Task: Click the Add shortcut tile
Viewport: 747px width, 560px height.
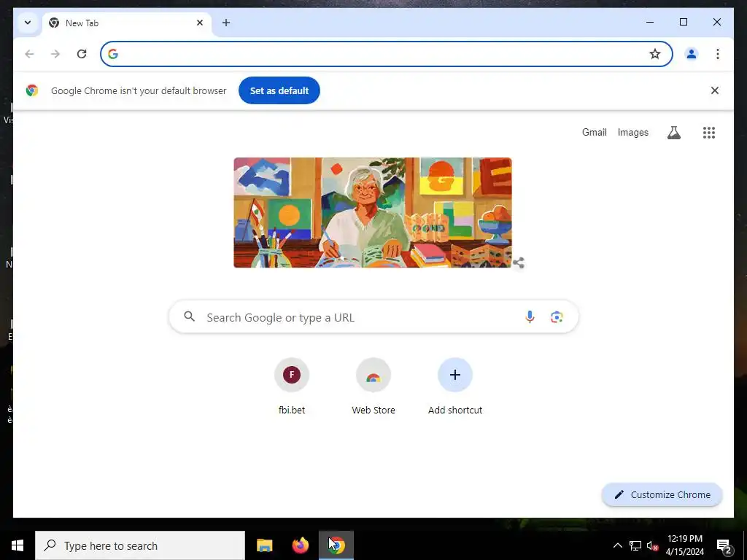Action: click(x=455, y=386)
